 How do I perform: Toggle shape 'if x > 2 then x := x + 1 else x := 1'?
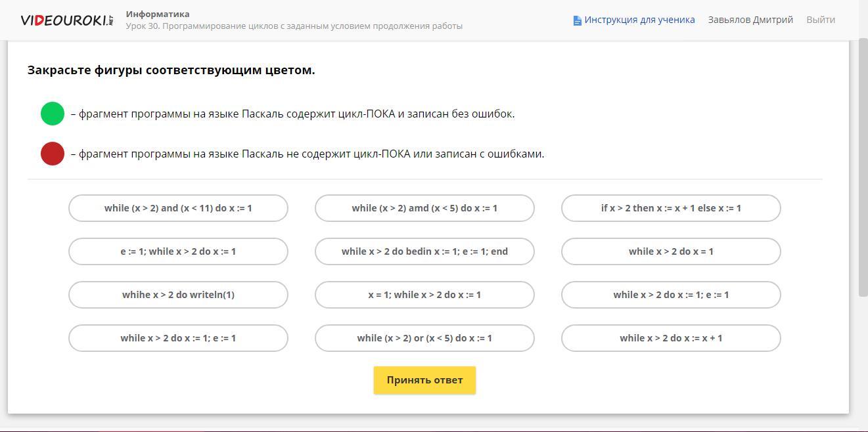[x=671, y=208]
